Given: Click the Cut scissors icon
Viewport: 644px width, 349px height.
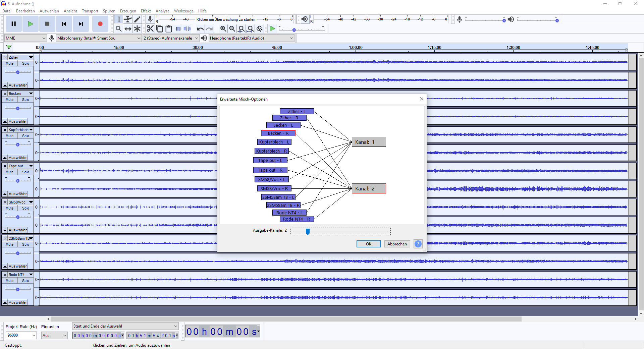Looking at the screenshot, I should click(150, 29).
